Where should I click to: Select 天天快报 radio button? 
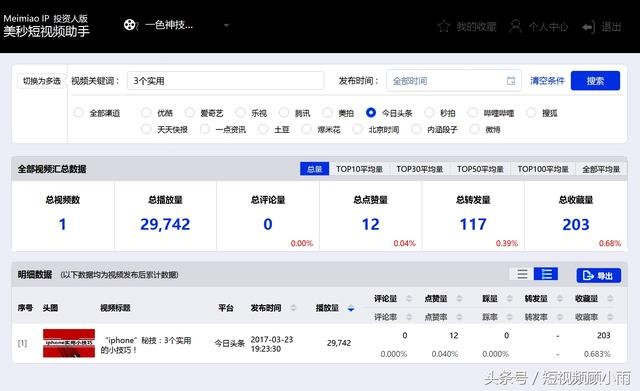pos(146,129)
